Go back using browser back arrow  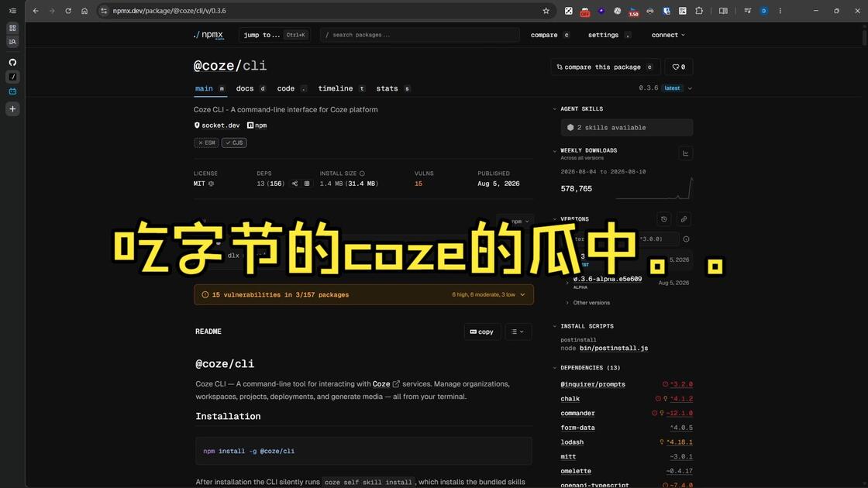pyautogui.click(x=36, y=11)
